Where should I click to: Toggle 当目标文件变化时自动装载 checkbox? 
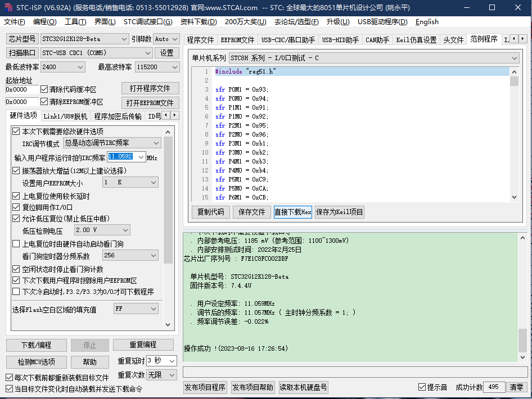click(10, 389)
